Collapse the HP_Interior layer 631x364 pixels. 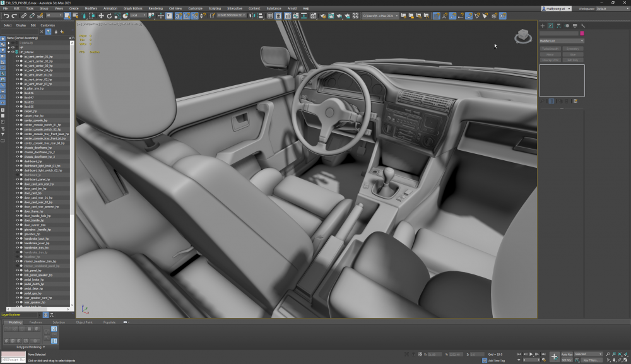coord(8,52)
